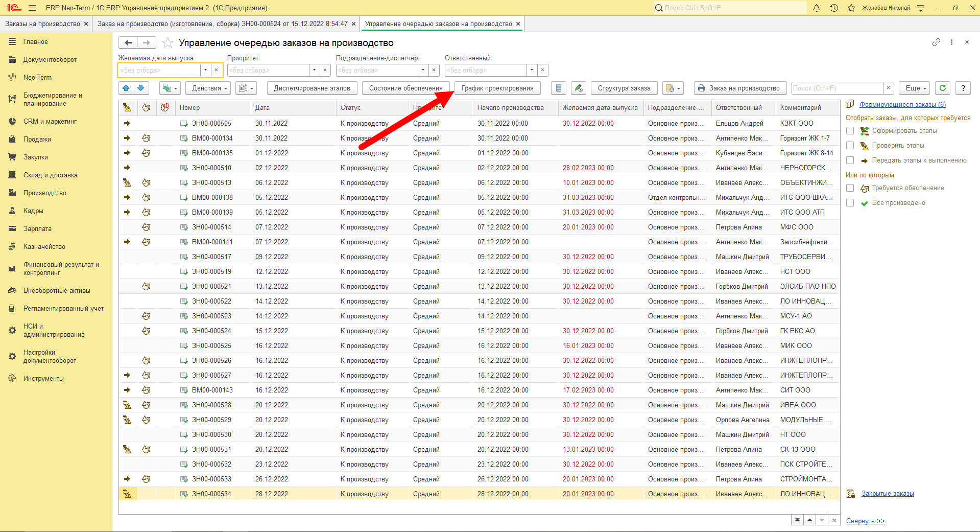Open help with the question mark button

[963, 88]
